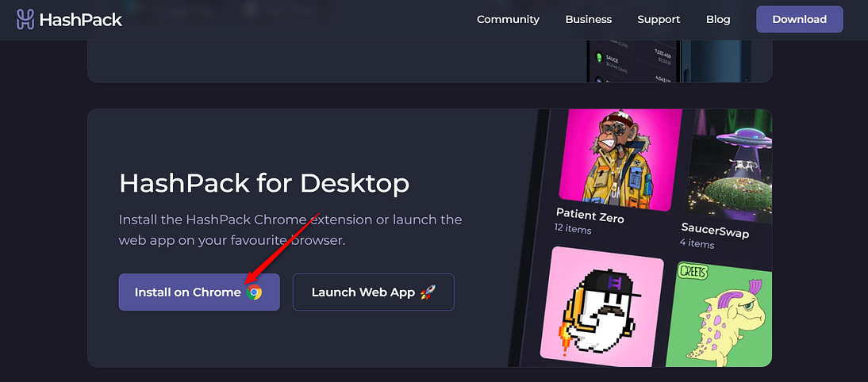868x382 pixels.
Task: Click the SAUCE token icon
Action: coord(598,58)
